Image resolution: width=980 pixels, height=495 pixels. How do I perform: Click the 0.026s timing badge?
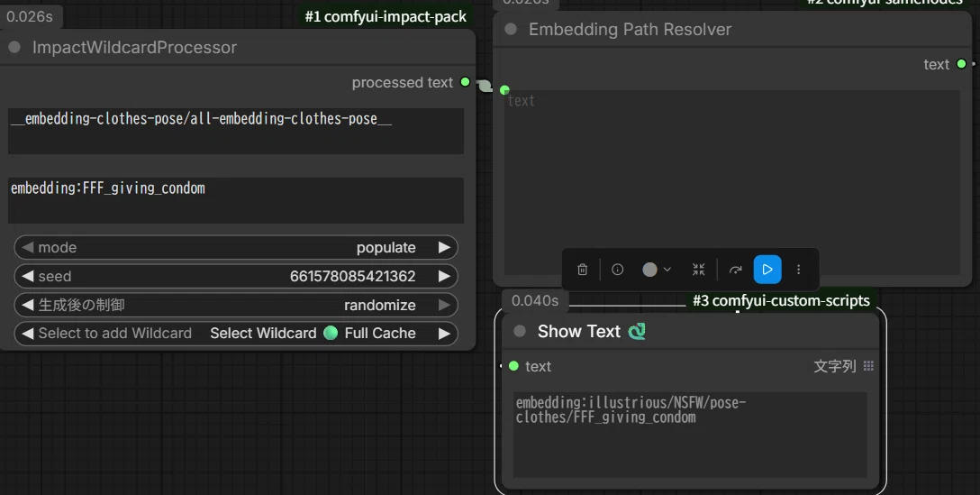click(x=30, y=16)
